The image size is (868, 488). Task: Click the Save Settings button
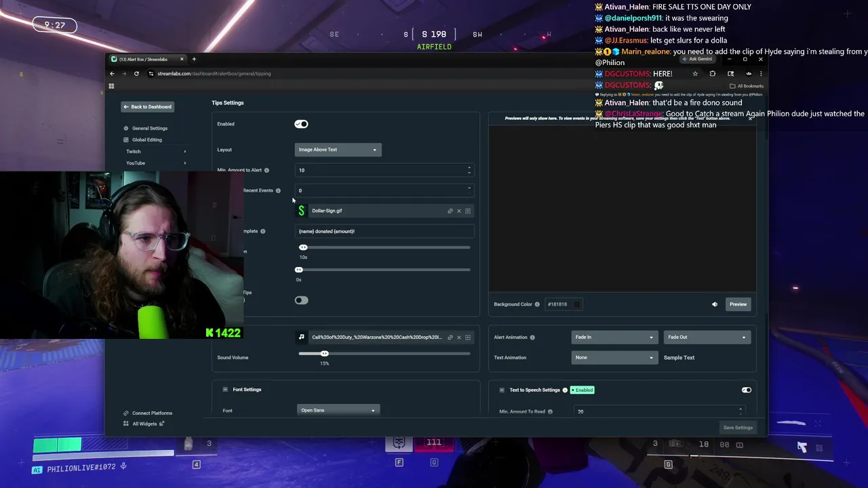[738, 428]
